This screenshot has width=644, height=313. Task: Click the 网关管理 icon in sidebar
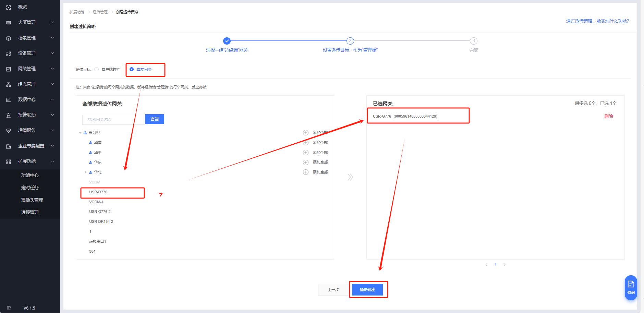(x=9, y=69)
